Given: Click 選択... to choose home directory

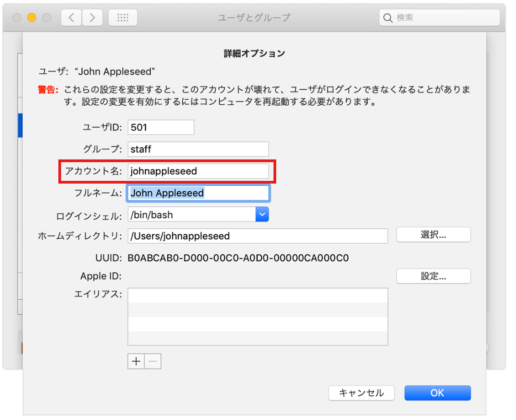Looking at the screenshot, I should pyautogui.click(x=433, y=235).
